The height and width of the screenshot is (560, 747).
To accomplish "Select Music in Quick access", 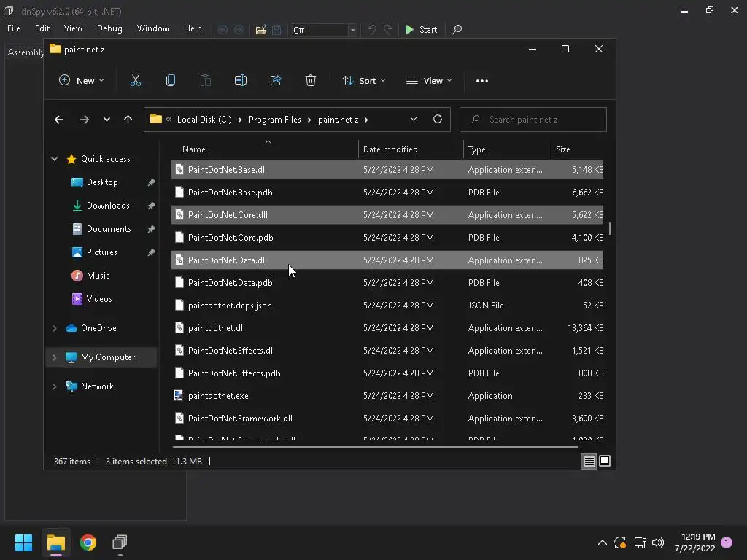I will coord(98,276).
